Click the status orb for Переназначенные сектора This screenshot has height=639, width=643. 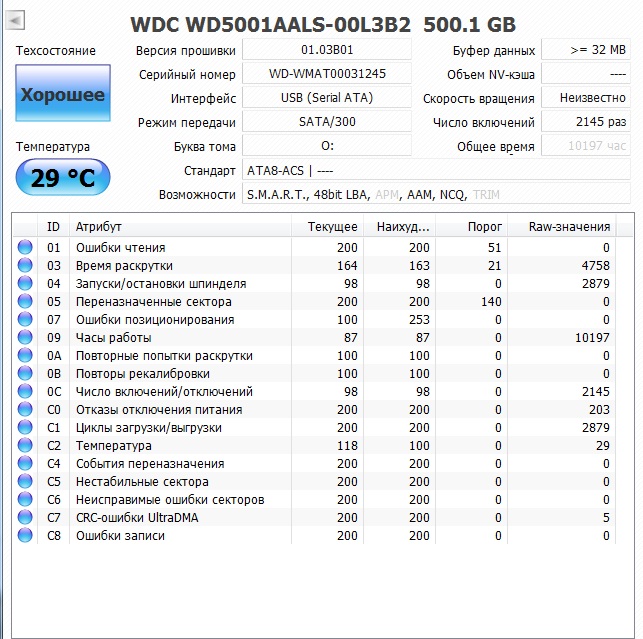[x=25, y=301]
